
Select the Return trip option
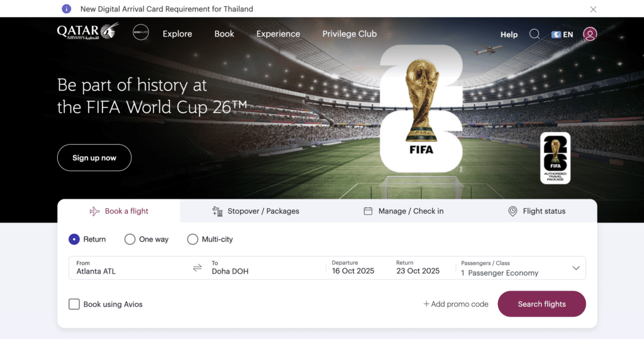click(x=87, y=239)
